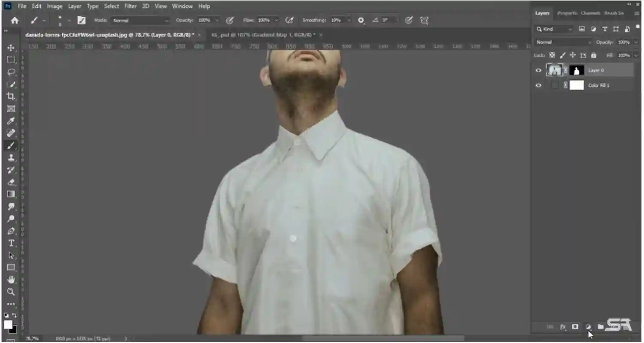Select the Eyedropper tool
This screenshot has width=644, height=343.
[x=11, y=121]
